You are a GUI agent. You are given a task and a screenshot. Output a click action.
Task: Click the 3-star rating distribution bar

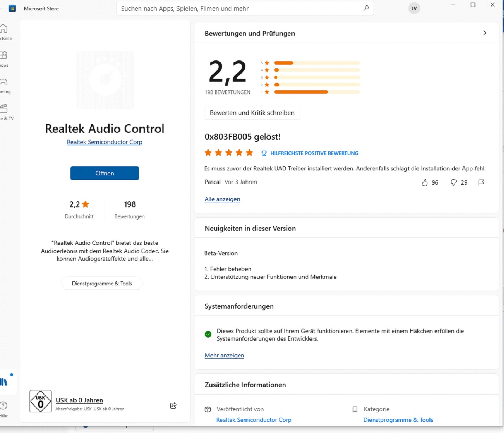pos(317,77)
